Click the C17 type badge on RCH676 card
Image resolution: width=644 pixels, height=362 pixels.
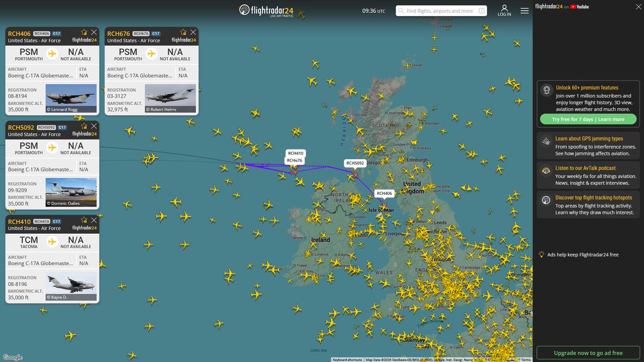[x=156, y=34]
